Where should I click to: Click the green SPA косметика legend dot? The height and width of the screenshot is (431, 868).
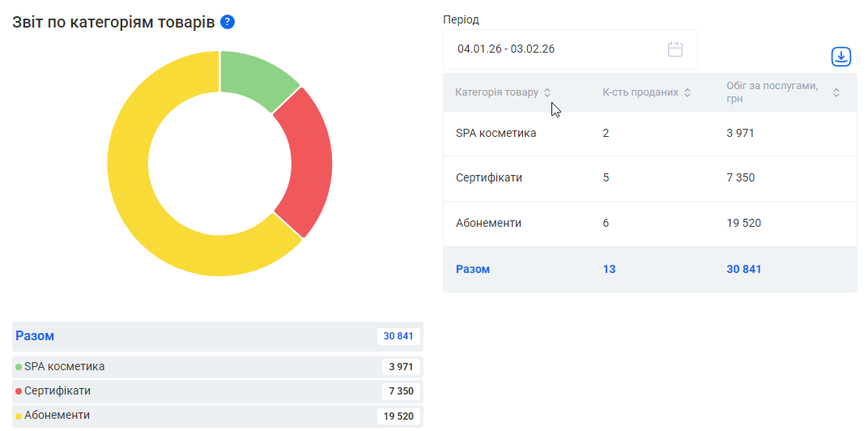coord(19,367)
